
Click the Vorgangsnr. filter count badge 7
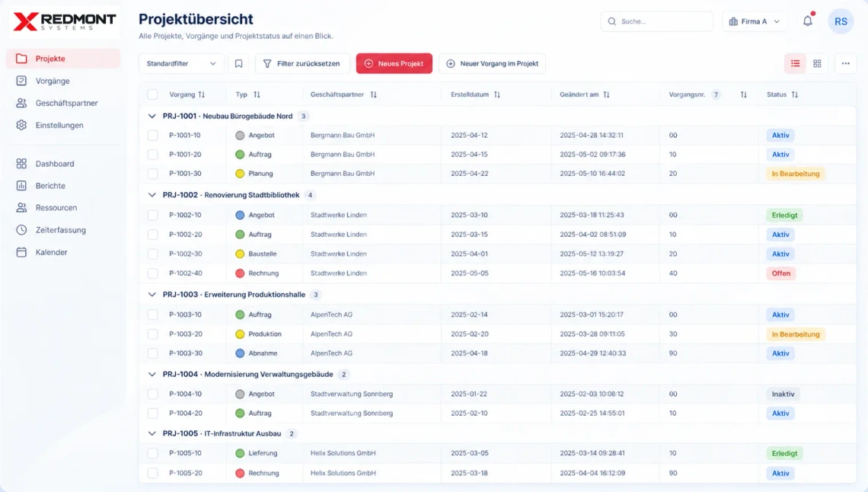(x=716, y=94)
